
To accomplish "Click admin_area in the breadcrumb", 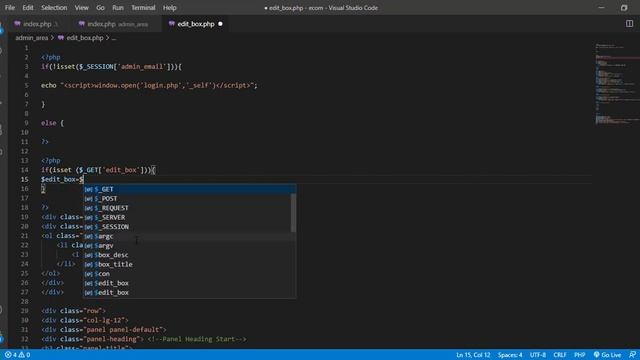I will point(31,38).
